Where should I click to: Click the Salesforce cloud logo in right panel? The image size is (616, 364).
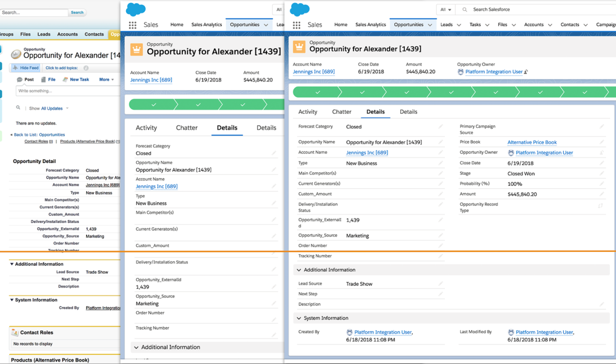pos(300,9)
